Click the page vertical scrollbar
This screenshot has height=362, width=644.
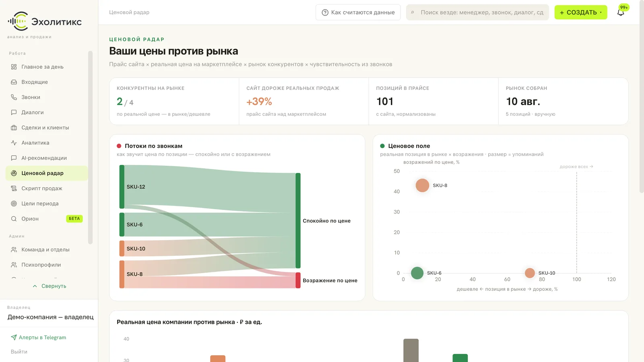[642, 97]
